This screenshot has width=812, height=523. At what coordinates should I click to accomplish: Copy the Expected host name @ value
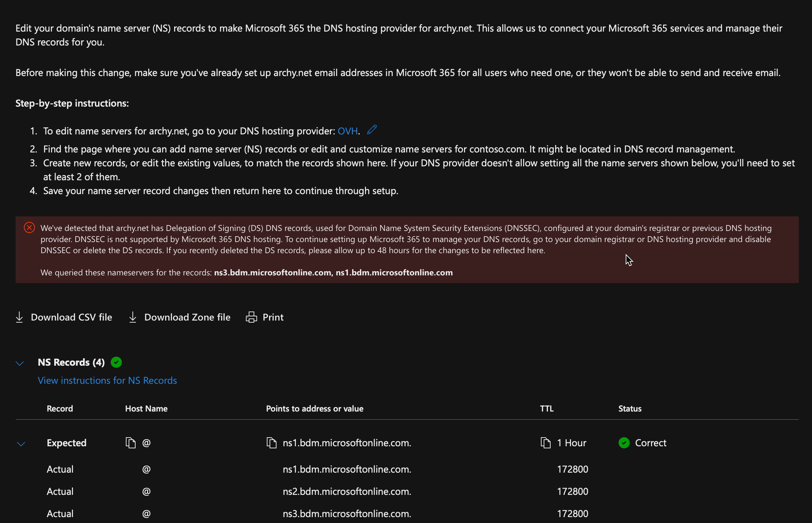click(x=131, y=443)
